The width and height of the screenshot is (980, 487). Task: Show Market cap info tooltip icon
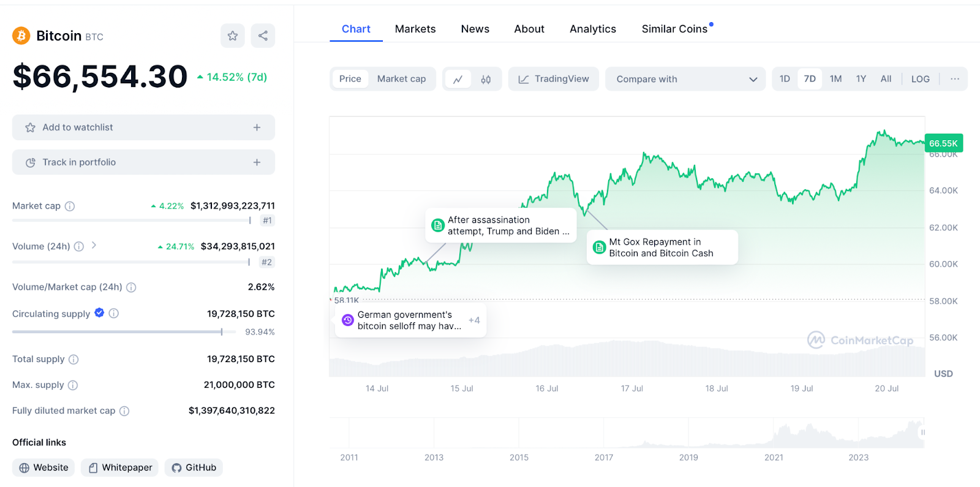coord(70,206)
